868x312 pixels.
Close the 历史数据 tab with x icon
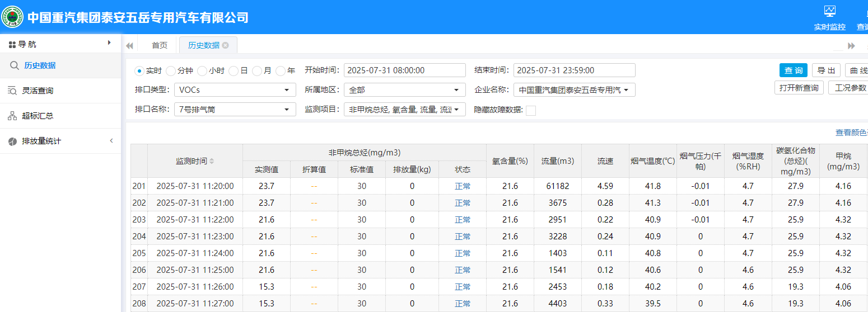point(226,45)
